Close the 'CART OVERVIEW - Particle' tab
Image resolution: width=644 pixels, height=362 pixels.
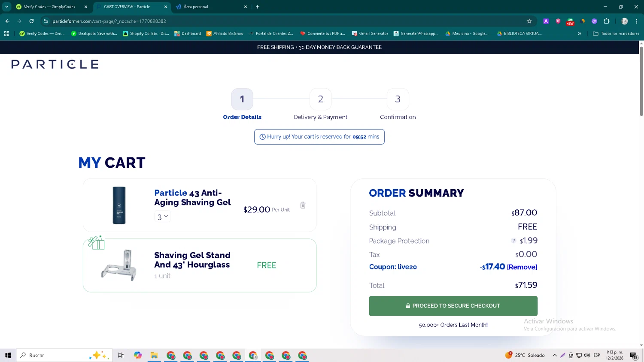(166, 7)
